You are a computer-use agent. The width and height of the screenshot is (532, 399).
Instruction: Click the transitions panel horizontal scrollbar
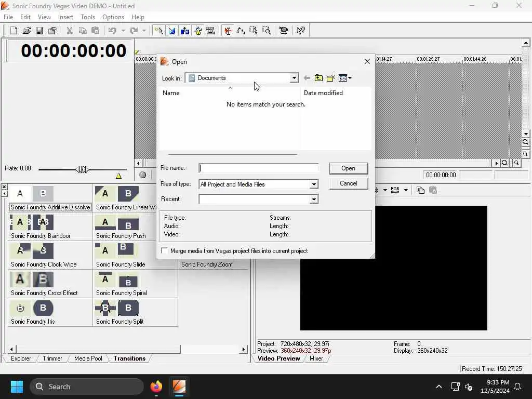tap(98, 349)
